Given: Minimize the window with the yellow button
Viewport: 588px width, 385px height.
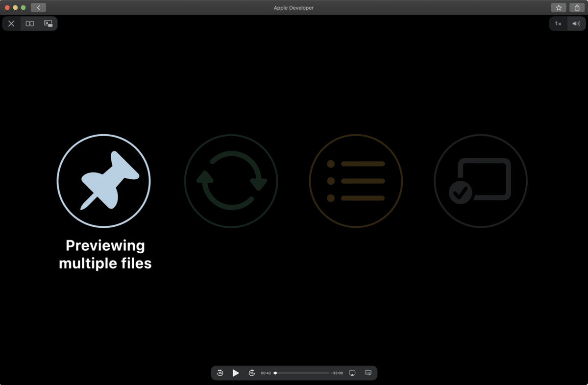Looking at the screenshot, I should coord(15,8).
